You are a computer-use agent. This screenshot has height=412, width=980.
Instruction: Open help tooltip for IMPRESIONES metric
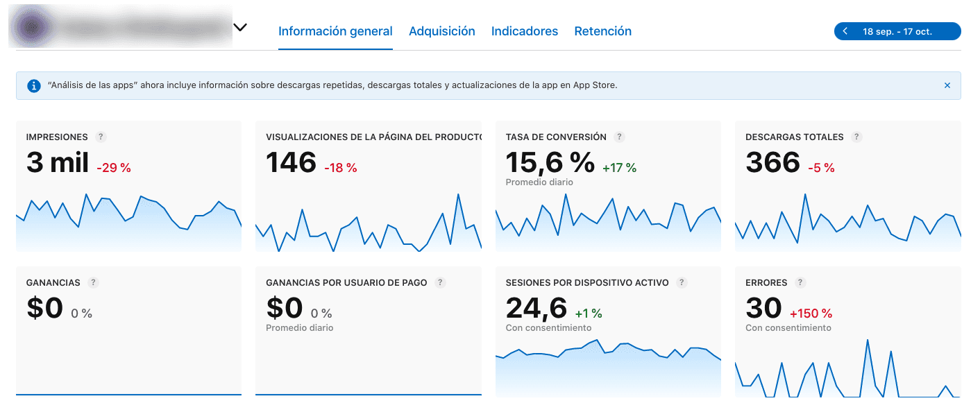102,137
